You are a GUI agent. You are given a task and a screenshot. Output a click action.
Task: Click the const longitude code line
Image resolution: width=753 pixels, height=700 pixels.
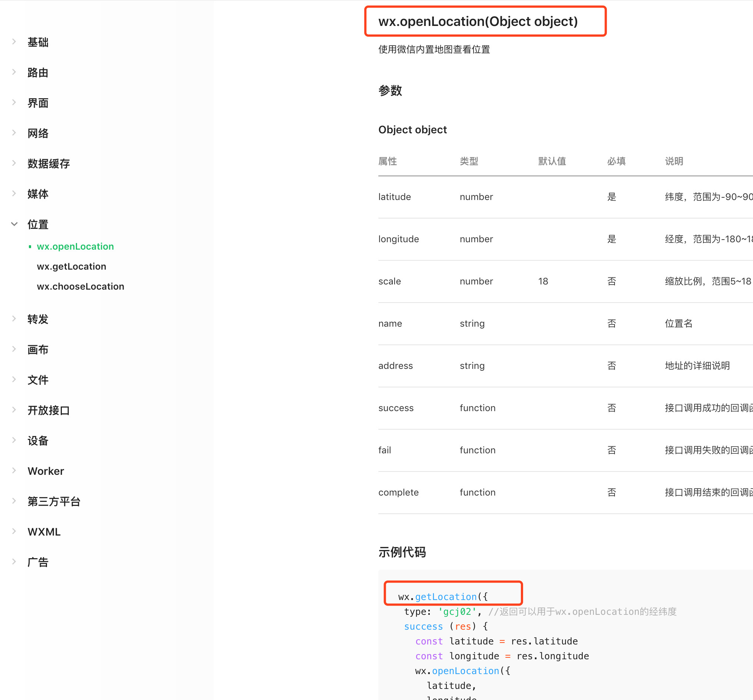pos(502,656)
